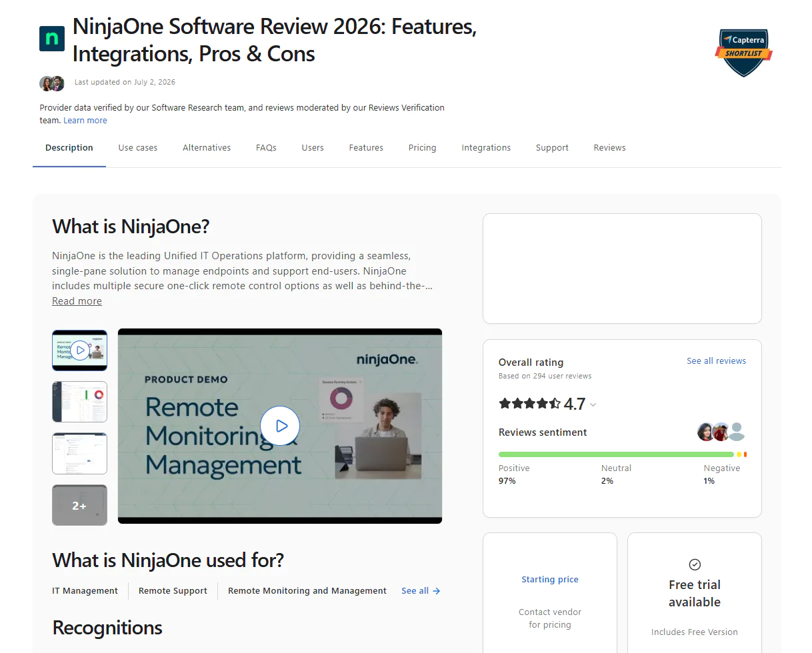Click Contact vendor for pricing text
Image resolution: width=812 pixels, height=653 pixels.
point(550,618)
